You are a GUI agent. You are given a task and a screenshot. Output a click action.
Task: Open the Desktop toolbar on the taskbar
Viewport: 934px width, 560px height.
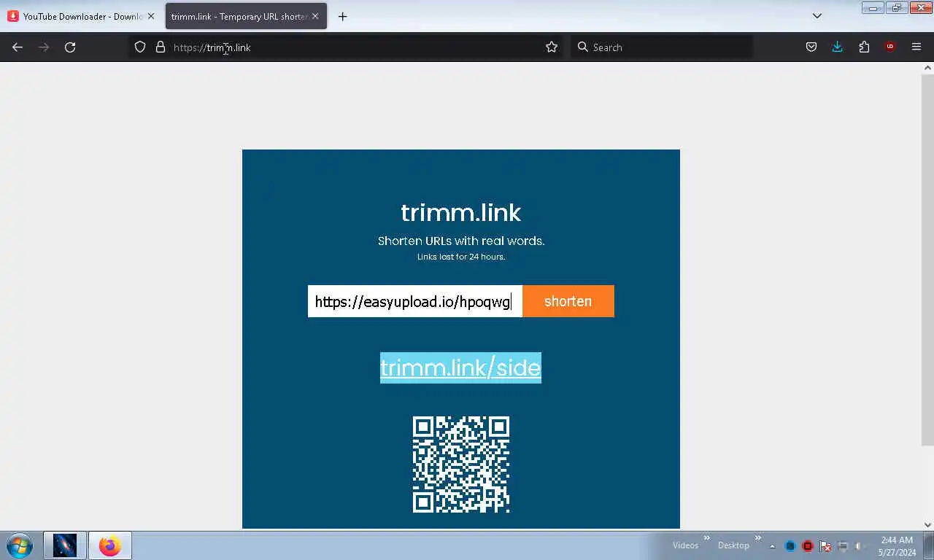coord(733,545)
